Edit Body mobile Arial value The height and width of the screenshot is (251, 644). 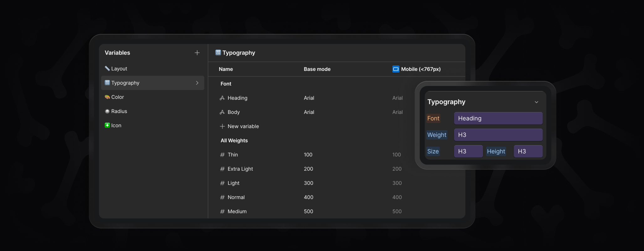397,112
